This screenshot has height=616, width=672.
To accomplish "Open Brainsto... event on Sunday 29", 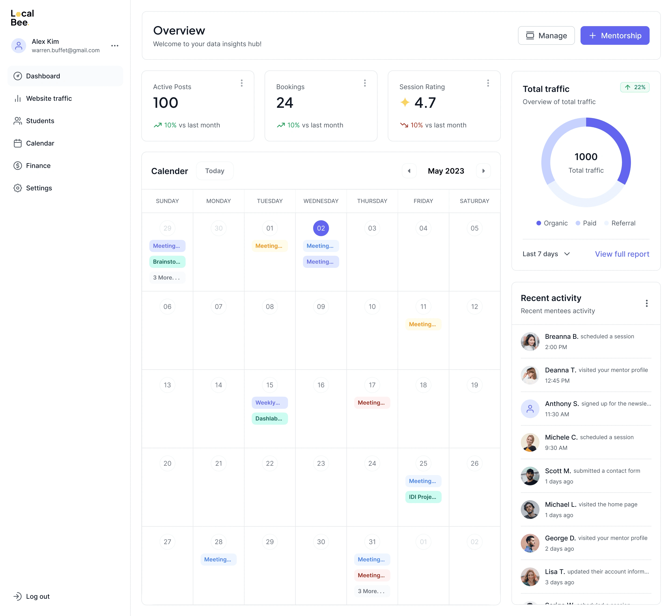I will [x=167, y=262].
